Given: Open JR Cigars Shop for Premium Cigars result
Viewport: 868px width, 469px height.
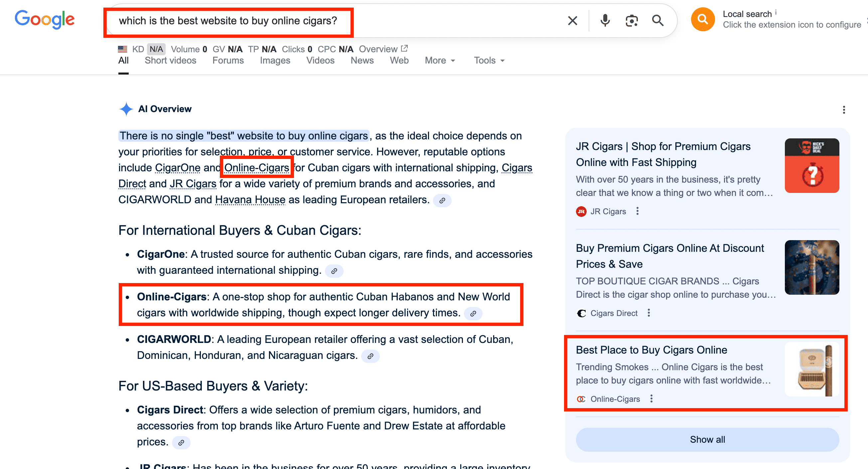Looking at the screenshot, I should 663,155.
